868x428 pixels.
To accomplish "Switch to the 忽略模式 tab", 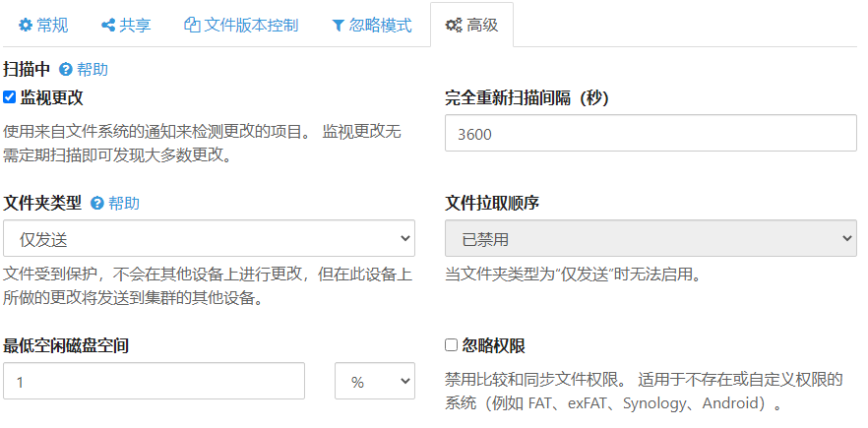I will (x=380, y=25).
